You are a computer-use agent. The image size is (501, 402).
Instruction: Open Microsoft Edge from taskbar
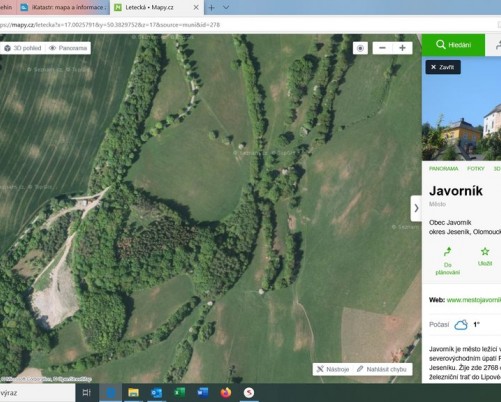click(111, 393)
